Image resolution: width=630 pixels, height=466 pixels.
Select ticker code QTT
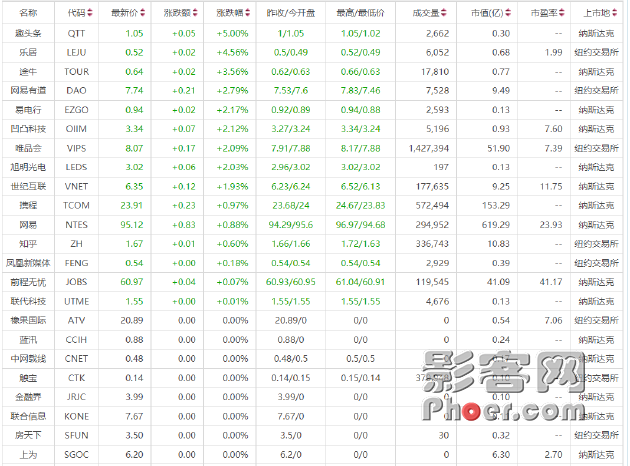76,34
